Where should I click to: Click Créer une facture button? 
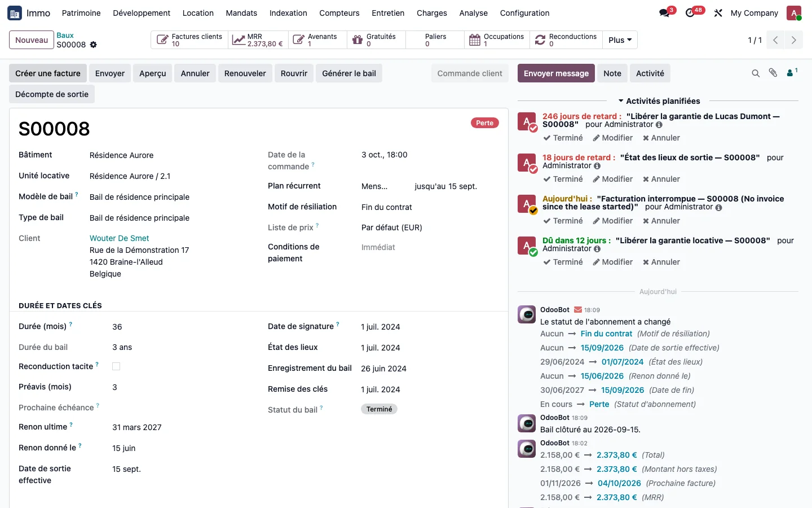(48, 73)
